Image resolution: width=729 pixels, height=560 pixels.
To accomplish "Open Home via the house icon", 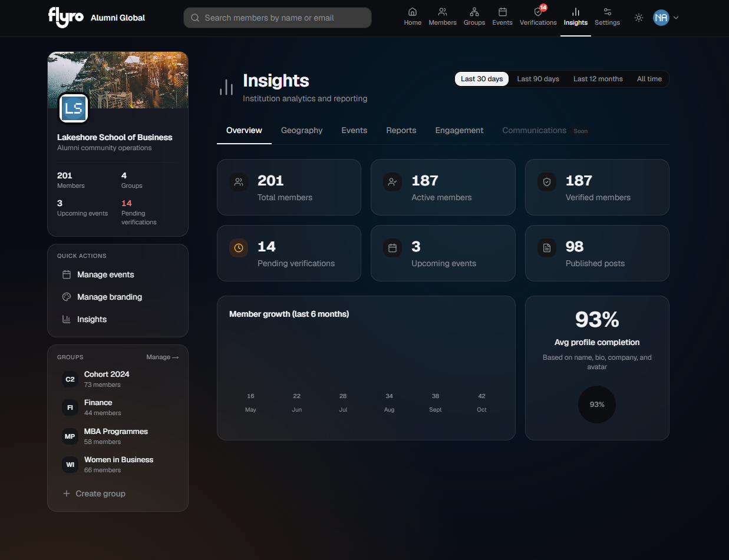I will pyautogui.click(x=413, y=16).
